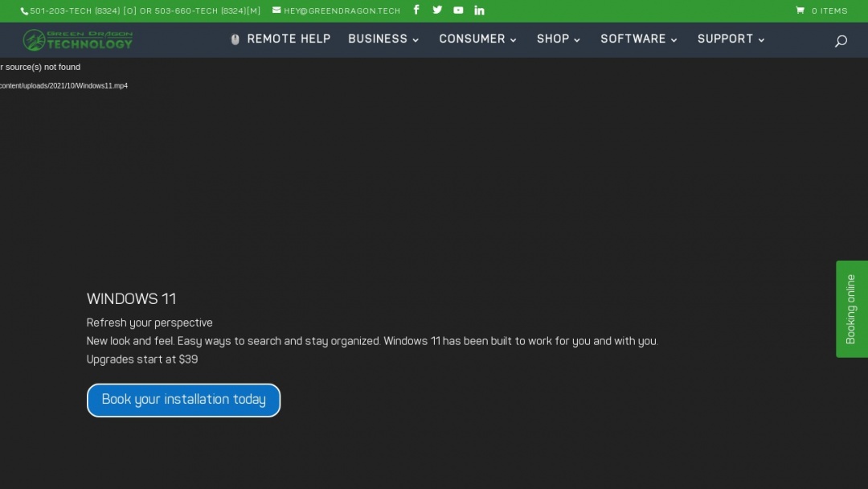Click the Windows11.mp4 source link
This screenshot has width=868, height=489.
[x=63, y=85]
